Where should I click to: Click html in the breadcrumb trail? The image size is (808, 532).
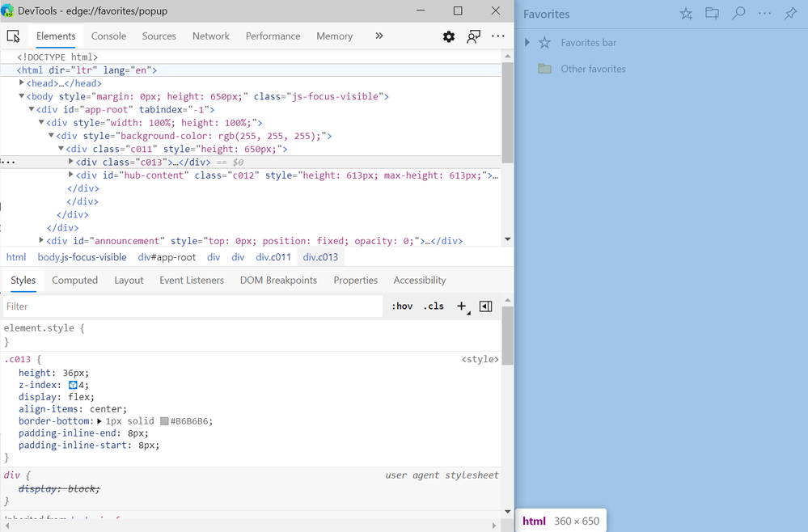16,257
